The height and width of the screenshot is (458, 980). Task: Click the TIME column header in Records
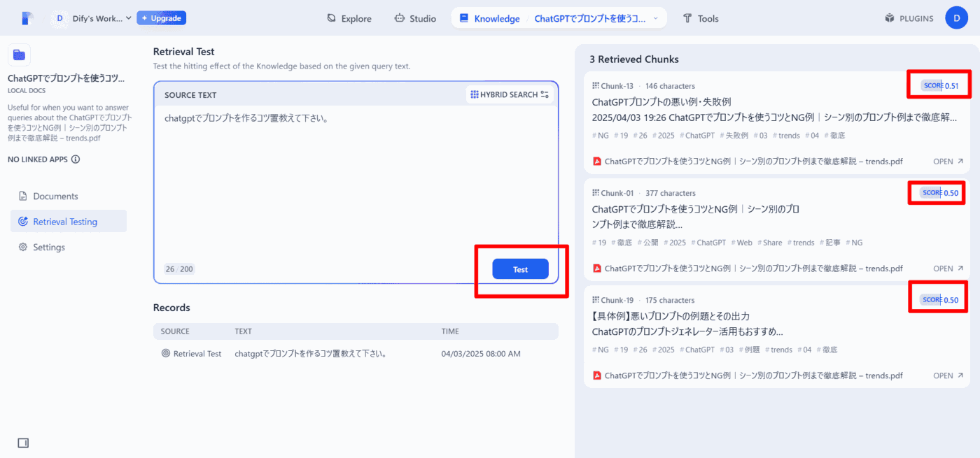coord(450,331)
